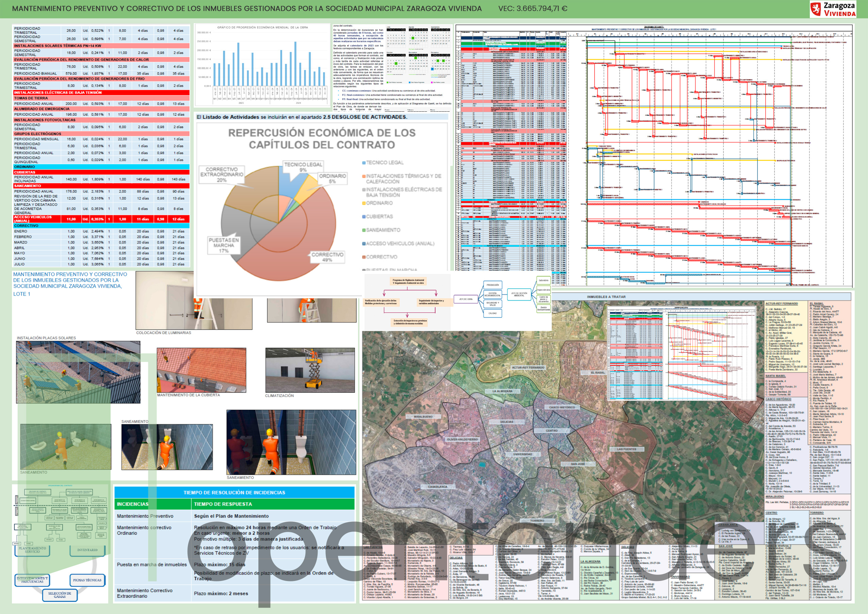This screenshot has width=868, height=614.
Task: Click the Zaragoza Vivienda logo
Action: (833, 9)
